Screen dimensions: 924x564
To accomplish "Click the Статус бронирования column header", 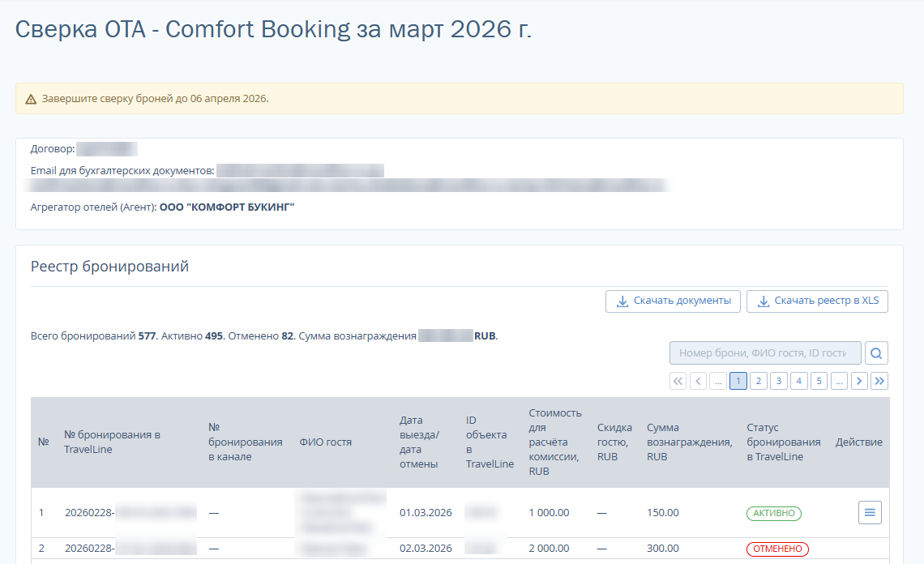I will coord(783,442).
